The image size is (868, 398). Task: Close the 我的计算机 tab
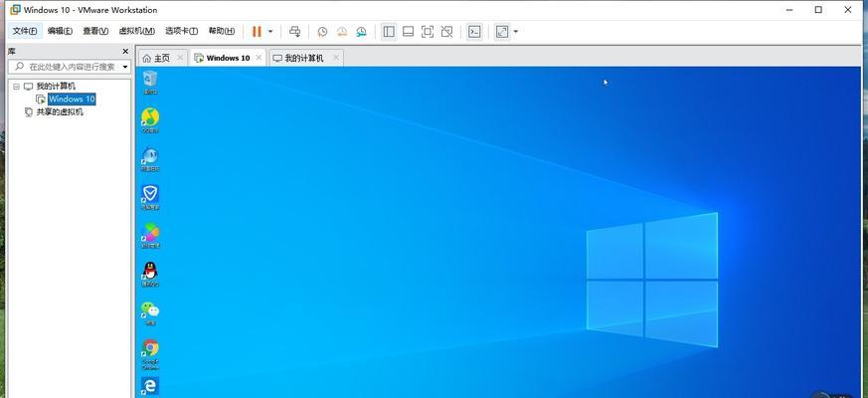(x=335, y=58)
